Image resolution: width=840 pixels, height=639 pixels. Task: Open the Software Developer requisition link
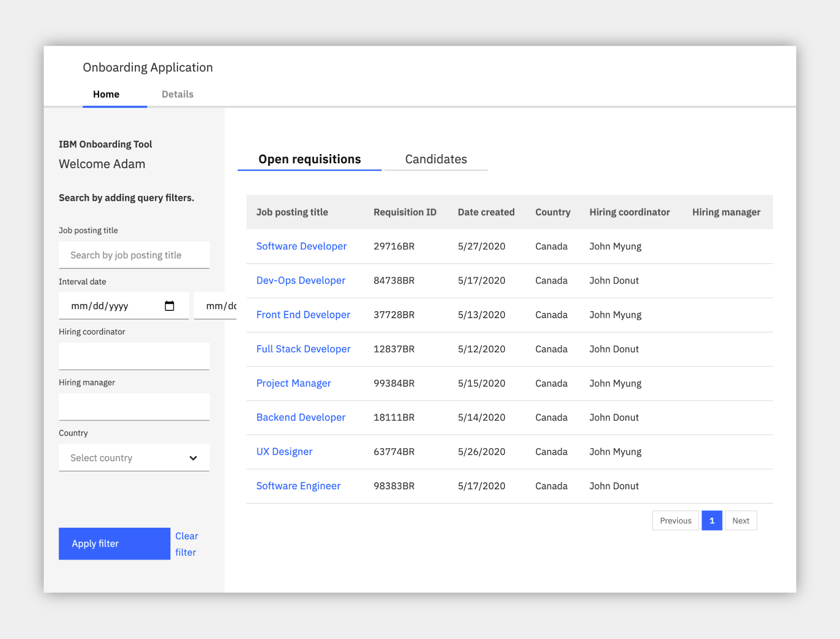[x=301, y=246]
